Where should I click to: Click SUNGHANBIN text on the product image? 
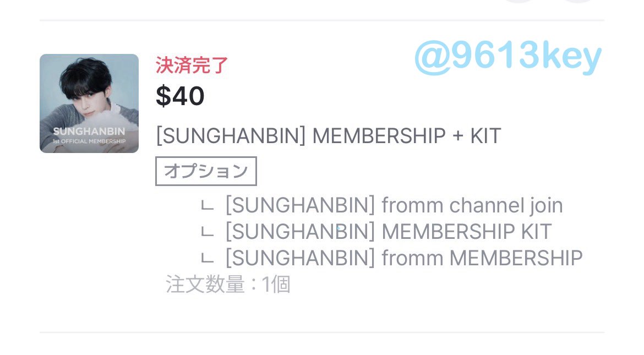coord(89,132)
